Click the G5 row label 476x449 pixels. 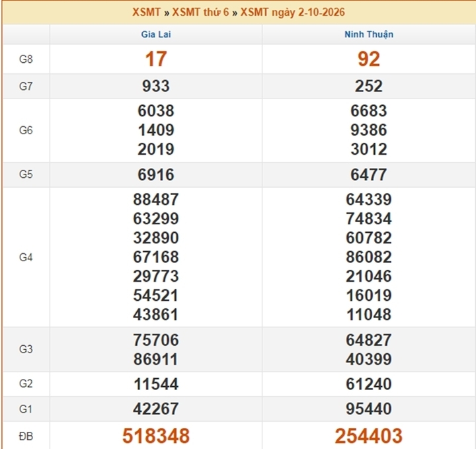(x=26, y=175)
